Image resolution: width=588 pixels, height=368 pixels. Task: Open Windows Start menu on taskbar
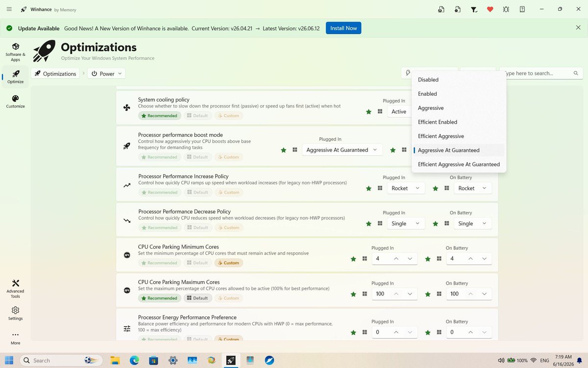(9, 360)
